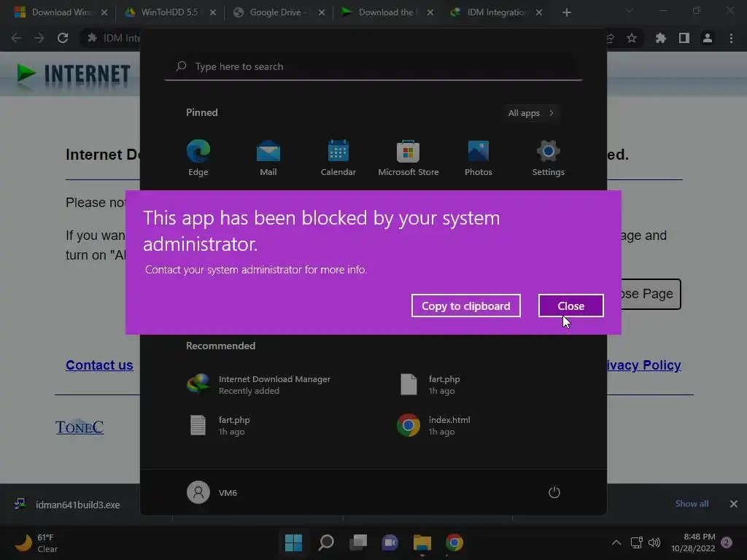Open Chrome profile menu

(x=708, y=38)
